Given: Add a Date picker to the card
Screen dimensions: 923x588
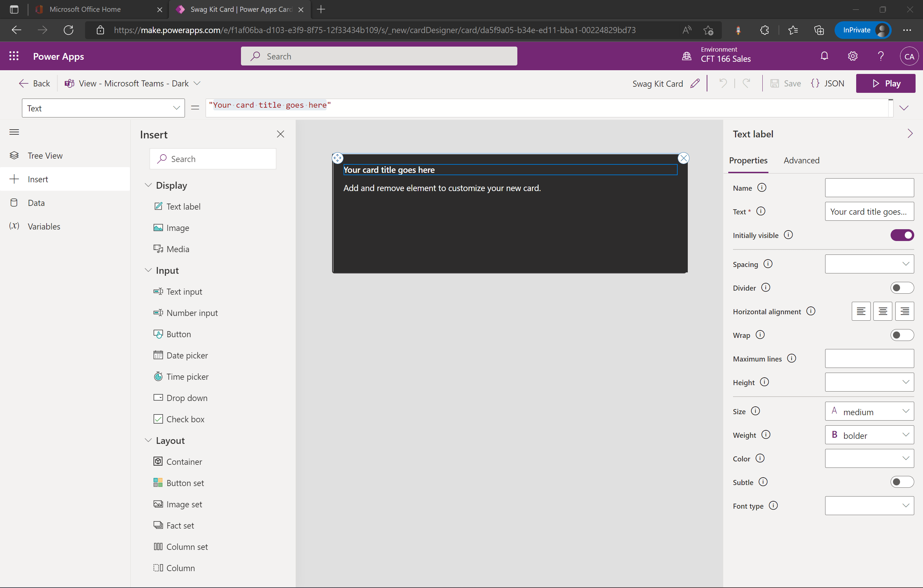Looking at the screenshot, I should pos(187,355).
